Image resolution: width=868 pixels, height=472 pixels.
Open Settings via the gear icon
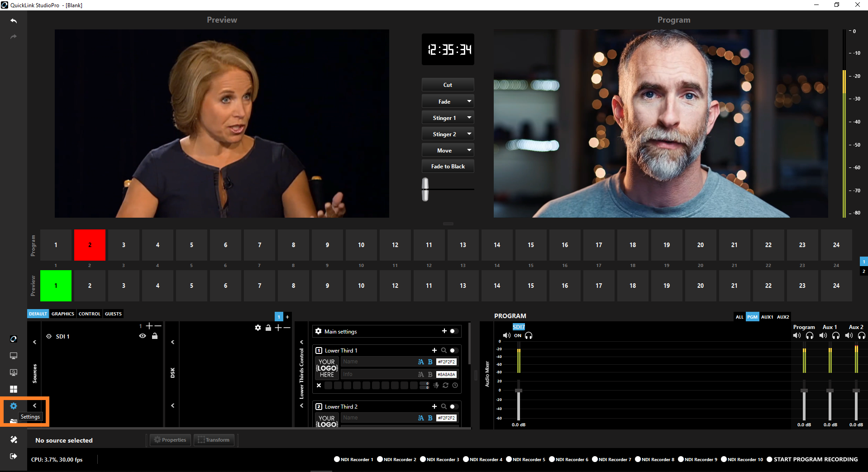click(14, 406)
